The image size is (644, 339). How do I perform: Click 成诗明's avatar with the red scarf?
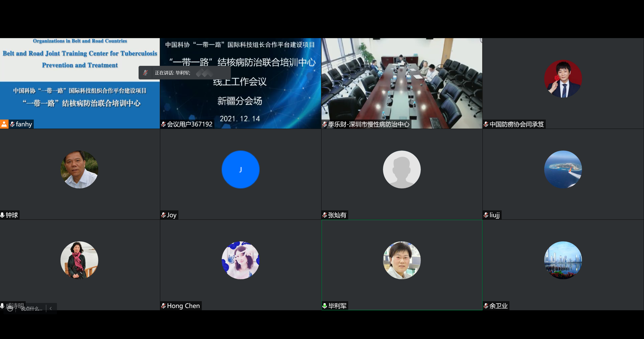pos(79,260)
